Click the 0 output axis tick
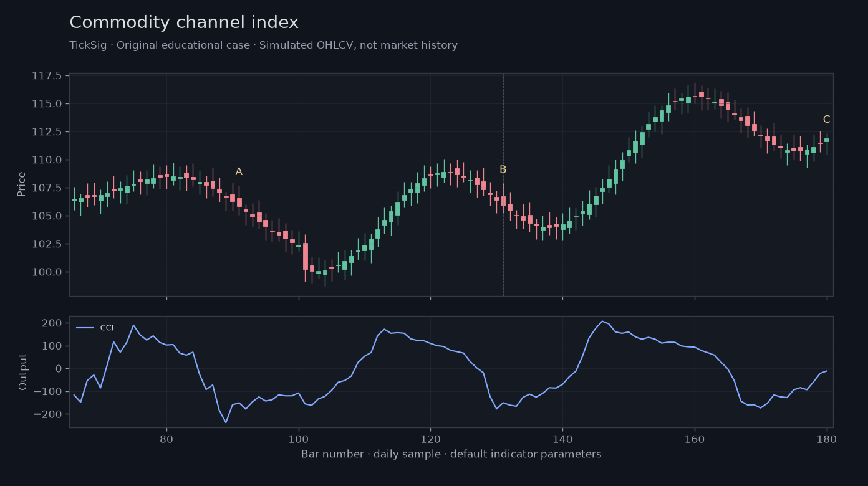The width and height of the screenshot is (868, 486). coord(59,369)
